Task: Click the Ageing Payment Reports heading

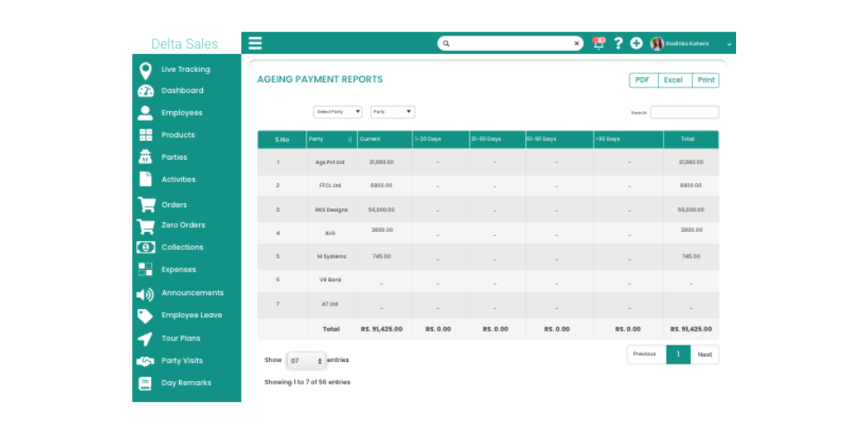Action: coord(320,79)
